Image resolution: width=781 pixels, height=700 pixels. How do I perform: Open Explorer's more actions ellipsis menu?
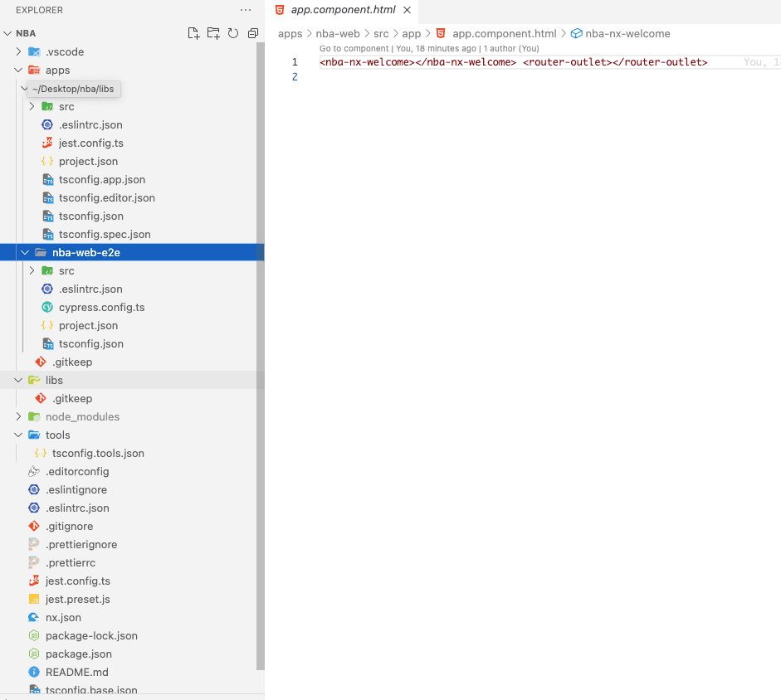tap(245, 10)
